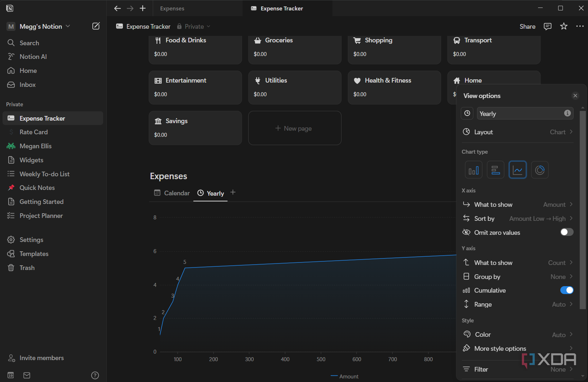Image resolution: width=588 pixels, height=382 pixels.
Task: Open the Range Auto option
Action: [518, 304]
